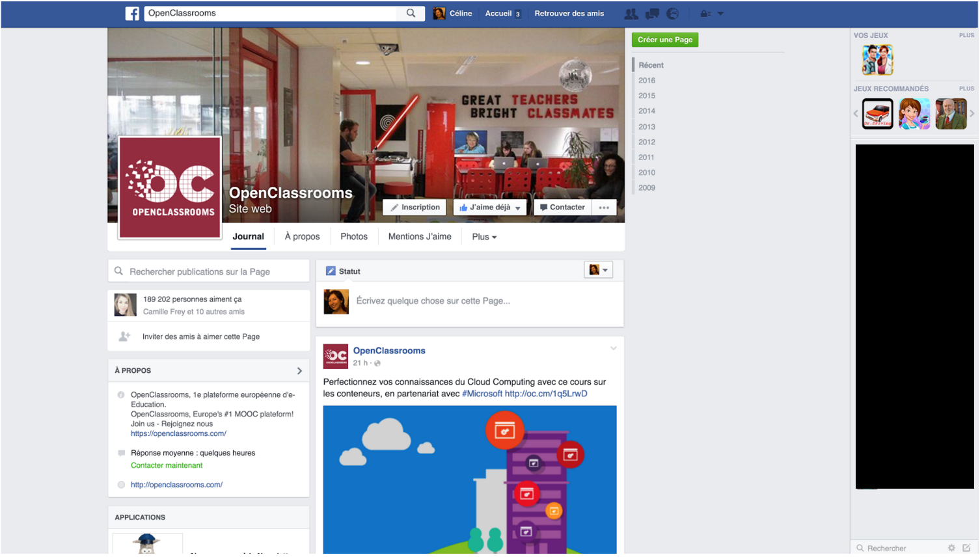Open the Photos tab
The height and width of the screenshot is (557, 980).
pos(354,237)
